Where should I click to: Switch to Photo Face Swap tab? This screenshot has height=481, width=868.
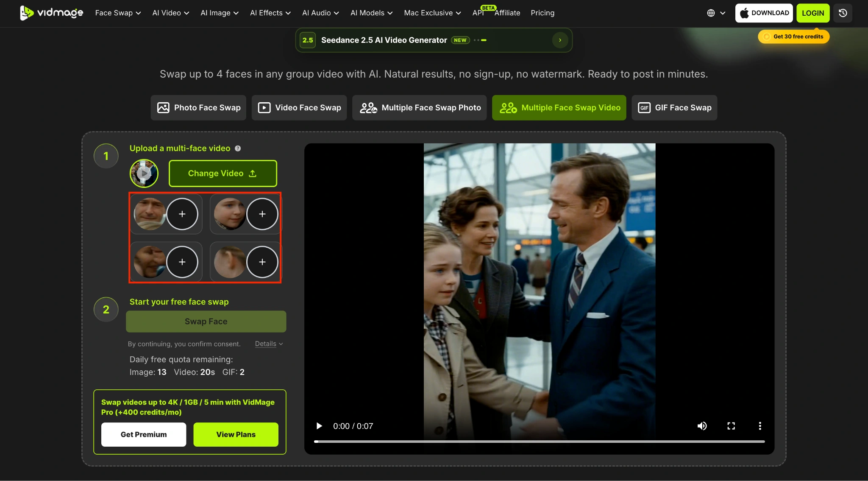pyautogui.click(x=198, y=108)
